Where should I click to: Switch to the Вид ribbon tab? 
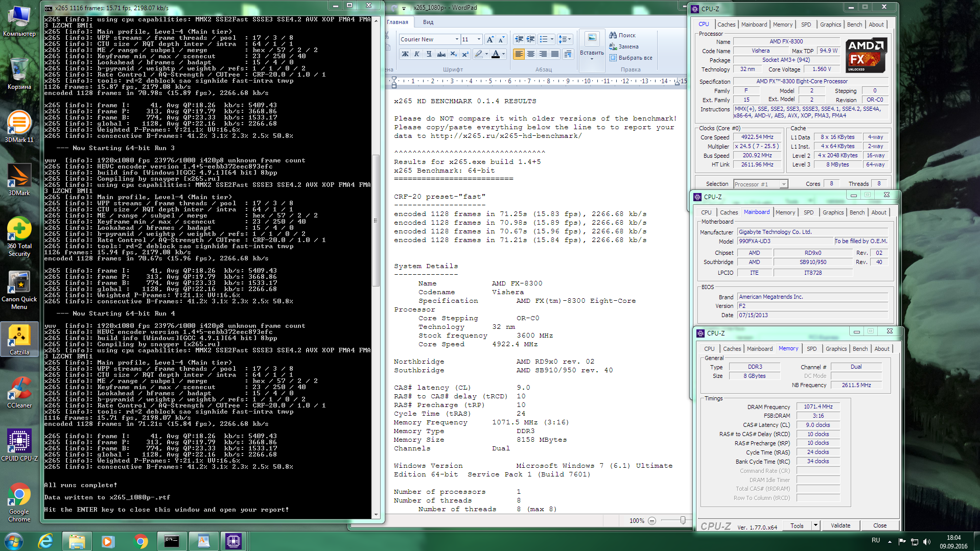click(x=428, y=22)
